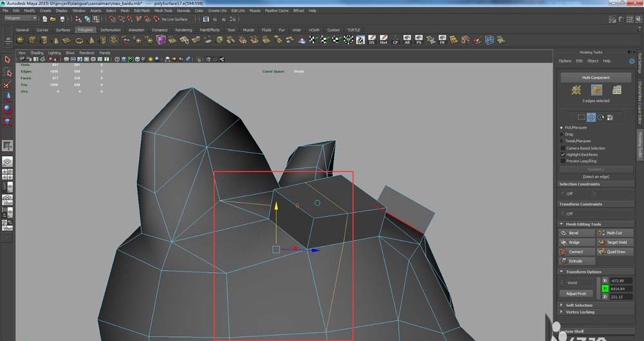Switch to the Deformation shelf tab

click(x=110, y=30)
